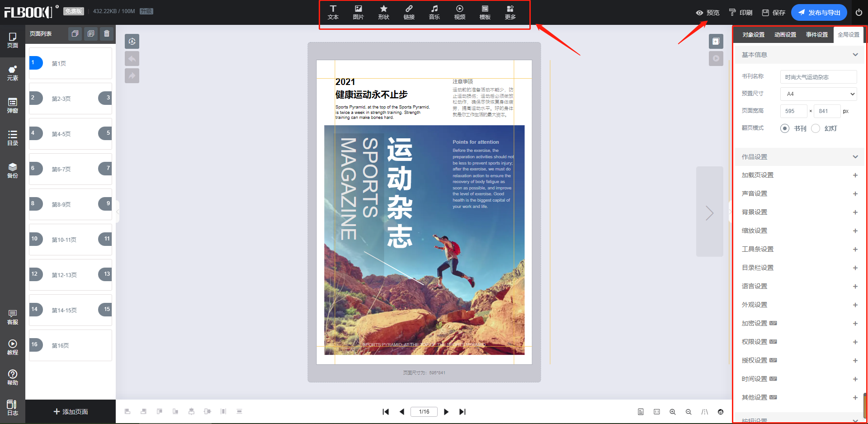Go to the first page
This screenshot has height=424, width=868.
(386, 412)
